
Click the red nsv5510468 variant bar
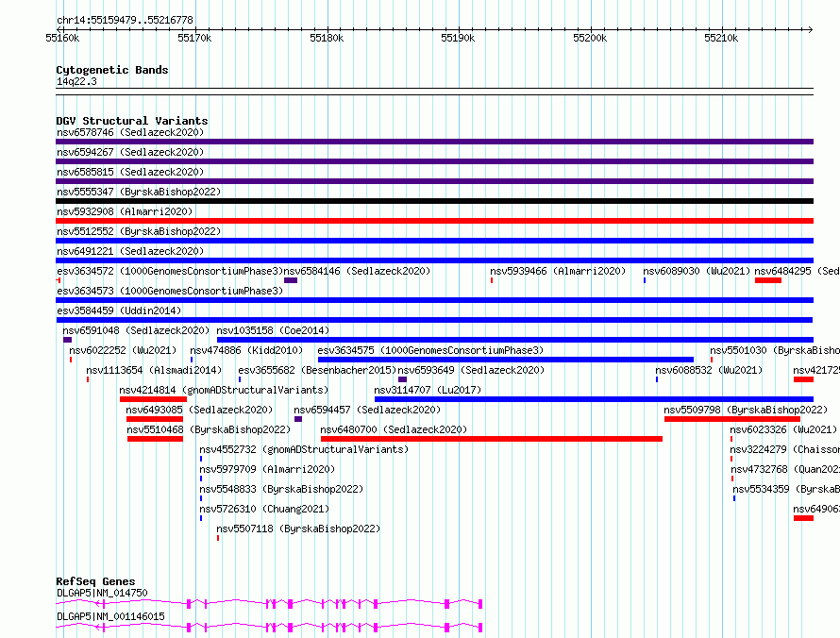pos(155,439)
